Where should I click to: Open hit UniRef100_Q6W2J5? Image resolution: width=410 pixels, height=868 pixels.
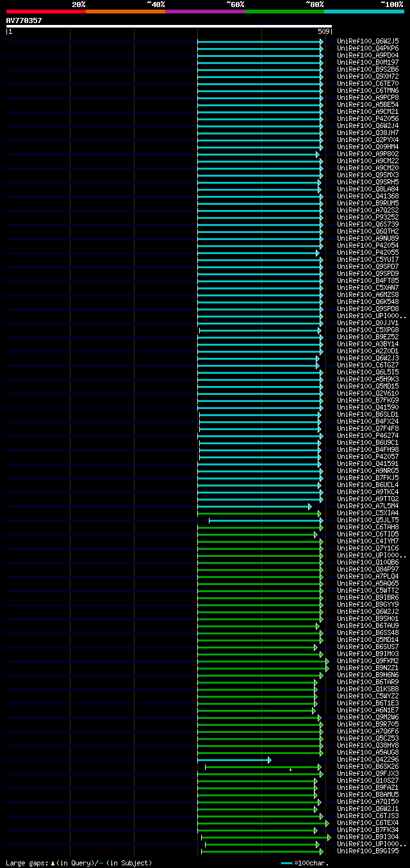point(368,42)
